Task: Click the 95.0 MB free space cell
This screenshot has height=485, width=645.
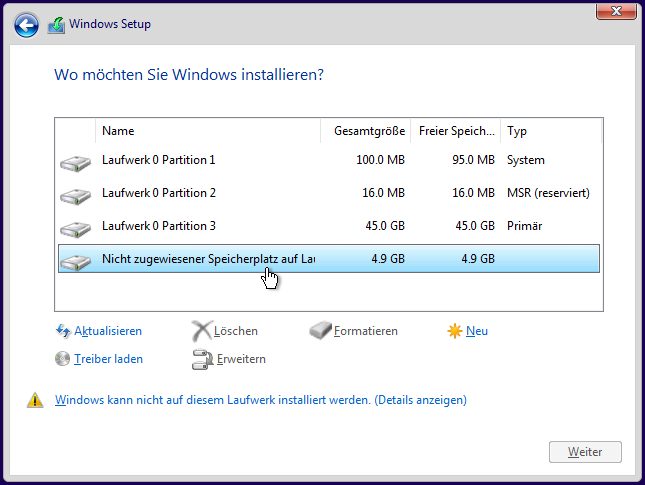Action: [x=473, y=160]
